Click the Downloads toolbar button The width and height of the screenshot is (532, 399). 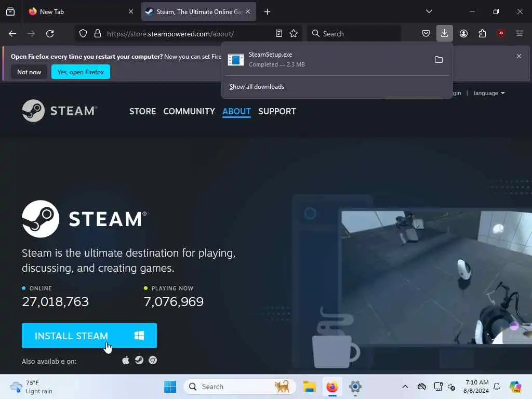(445, 33)
